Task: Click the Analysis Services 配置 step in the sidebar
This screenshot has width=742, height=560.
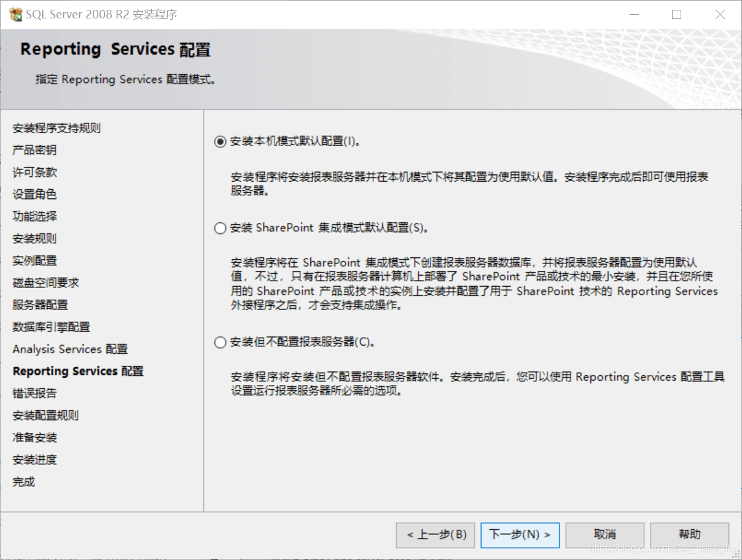Action: 70,349
